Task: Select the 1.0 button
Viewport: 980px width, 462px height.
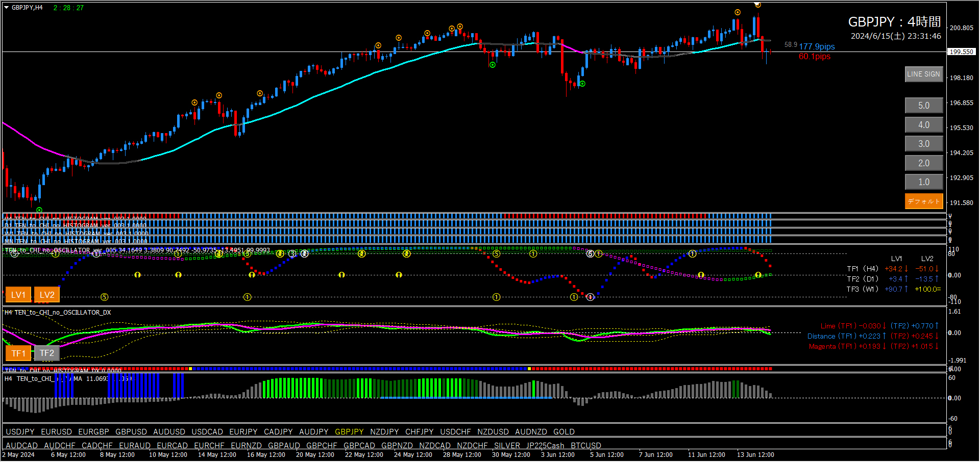Action: click(924, 182)
